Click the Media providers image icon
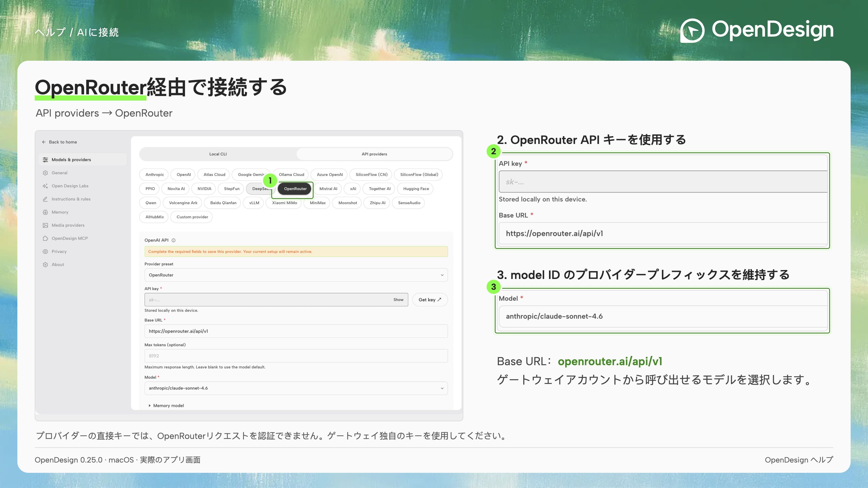This screenshot has height=488, width=868. (x=45, y=225)
